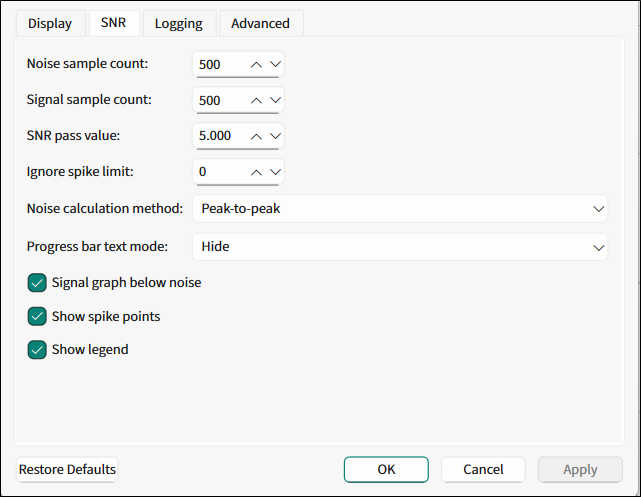Image resolution: width=641 pixels, height=497 pixels.
Task: Increase Noise sample count with up arrow
Action: 256,65
